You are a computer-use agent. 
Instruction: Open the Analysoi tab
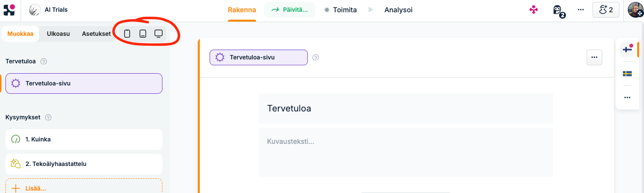pos(398,10)
